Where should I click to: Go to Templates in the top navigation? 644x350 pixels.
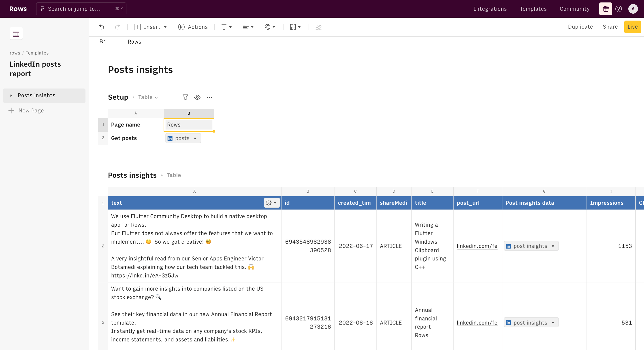[x=533, y=9]
